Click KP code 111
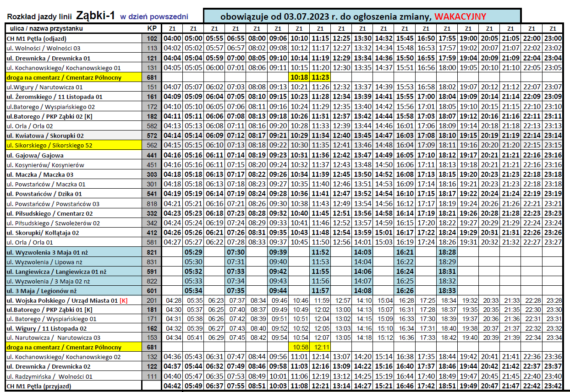This screenshot has height=392, width=570. click(x=152, y=376)
